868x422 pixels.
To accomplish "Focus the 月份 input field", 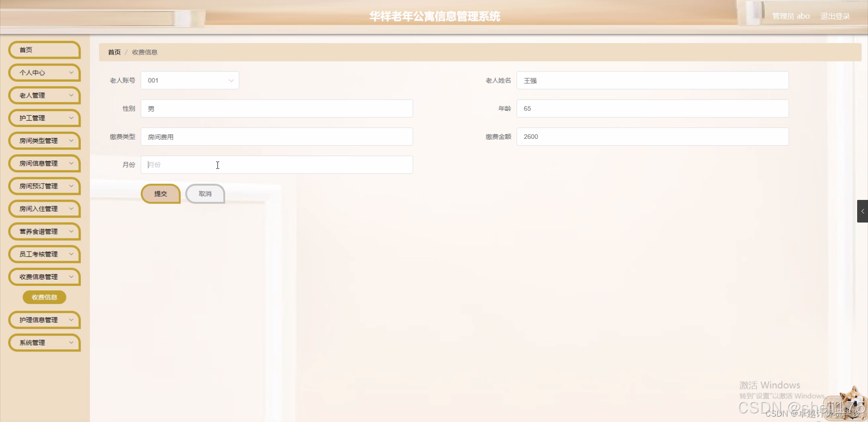I will [277, 165].
